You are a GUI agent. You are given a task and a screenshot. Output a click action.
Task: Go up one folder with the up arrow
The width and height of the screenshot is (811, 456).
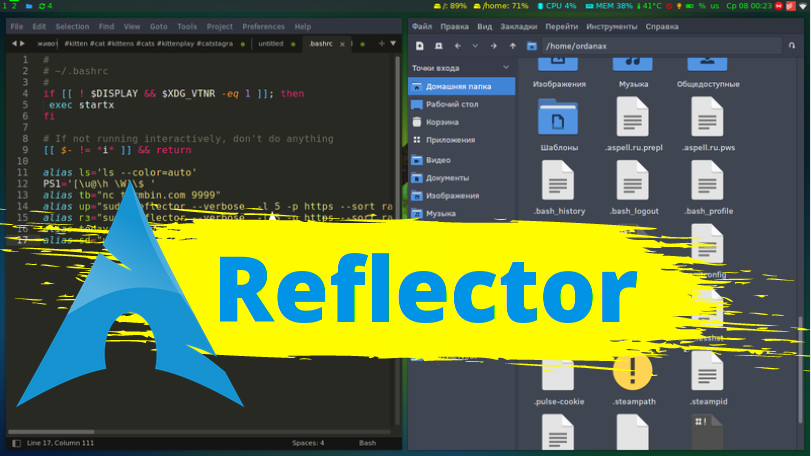click(513, 46)
